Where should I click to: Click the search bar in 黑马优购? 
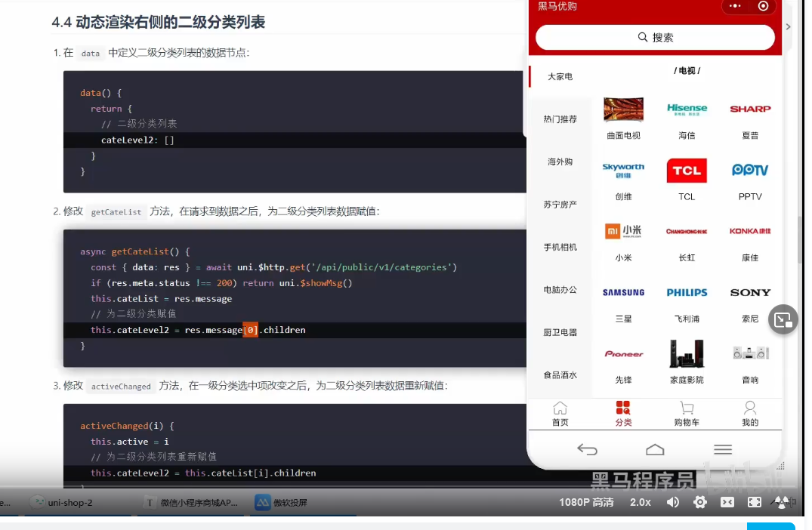coord(655,37)
